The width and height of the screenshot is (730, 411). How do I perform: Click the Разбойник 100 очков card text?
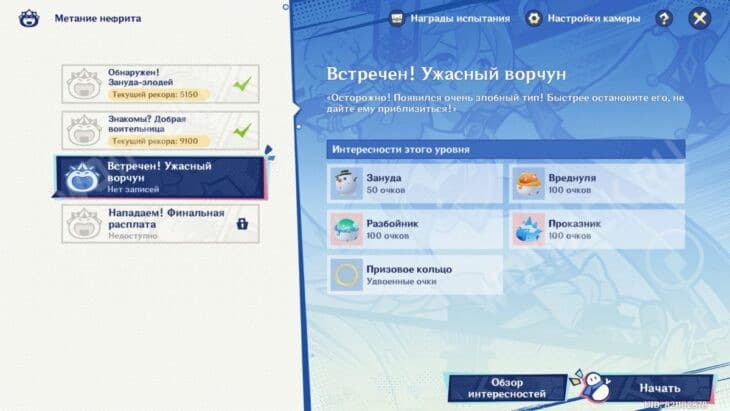coord(392,229)
